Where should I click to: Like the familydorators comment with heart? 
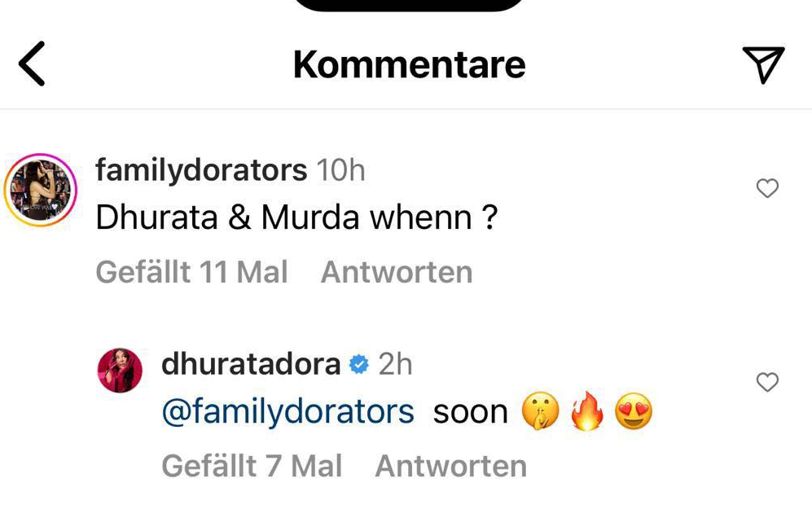(767, 188)
